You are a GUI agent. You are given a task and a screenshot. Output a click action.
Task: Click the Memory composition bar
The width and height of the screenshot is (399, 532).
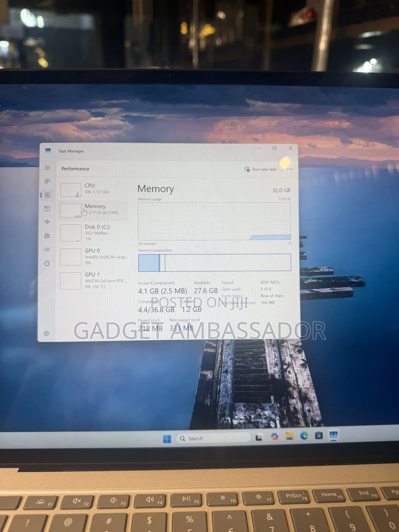(x=214, y=263)
